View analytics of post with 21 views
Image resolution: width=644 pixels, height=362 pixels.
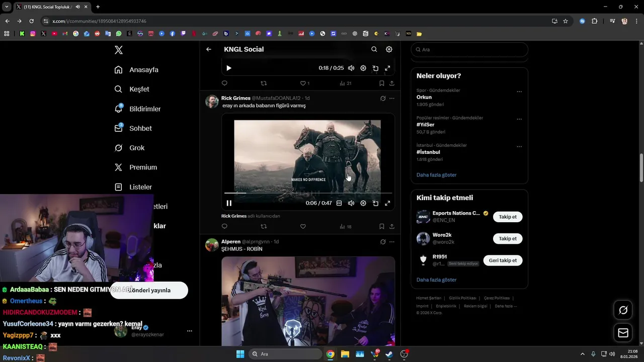coord(345,83)
